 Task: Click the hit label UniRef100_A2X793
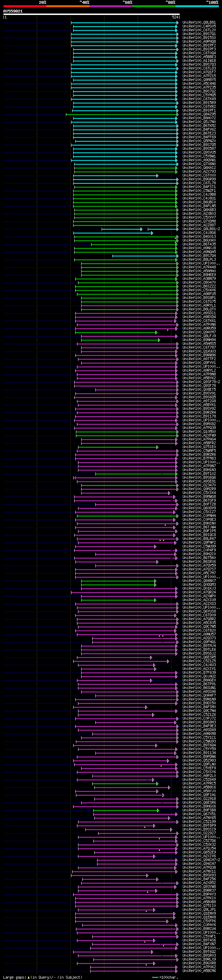click(x=199, y=172)
